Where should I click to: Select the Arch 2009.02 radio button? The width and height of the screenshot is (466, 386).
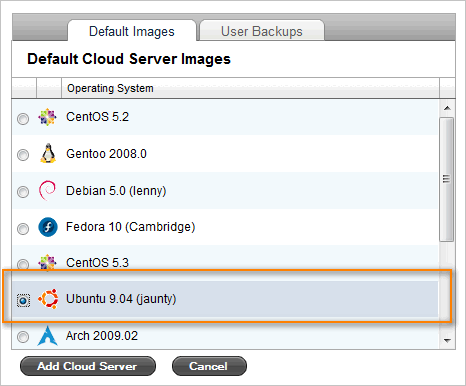coord(23,337)
